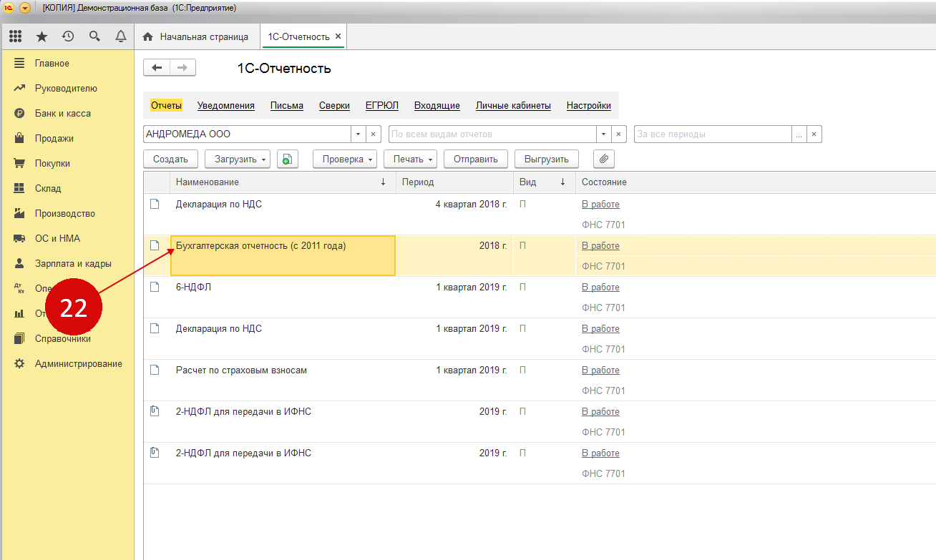This screenshot has height=560, width=936.
Task: Open Favorites star icon
Action: pos(42,36)
